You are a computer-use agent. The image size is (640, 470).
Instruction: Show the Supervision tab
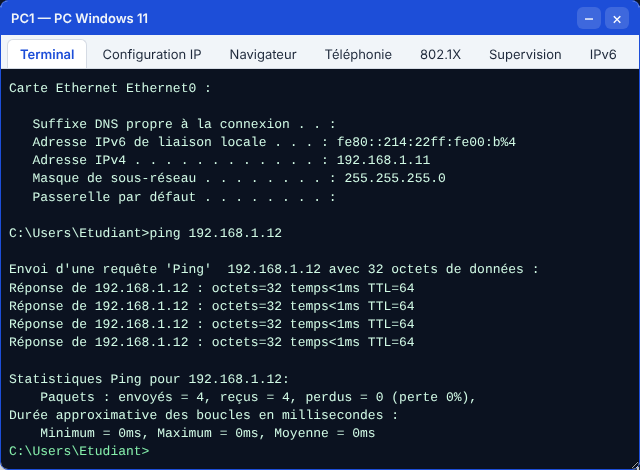[x=525, y=54]
